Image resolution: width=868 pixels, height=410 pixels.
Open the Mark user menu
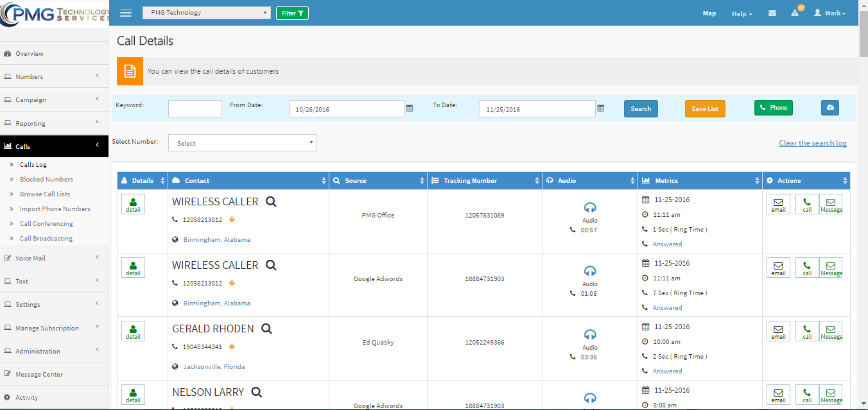coord(829,13)
